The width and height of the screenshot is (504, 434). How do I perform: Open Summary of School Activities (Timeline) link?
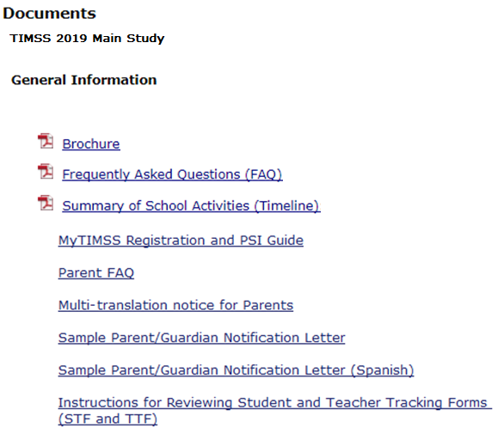tap(191, 206)
